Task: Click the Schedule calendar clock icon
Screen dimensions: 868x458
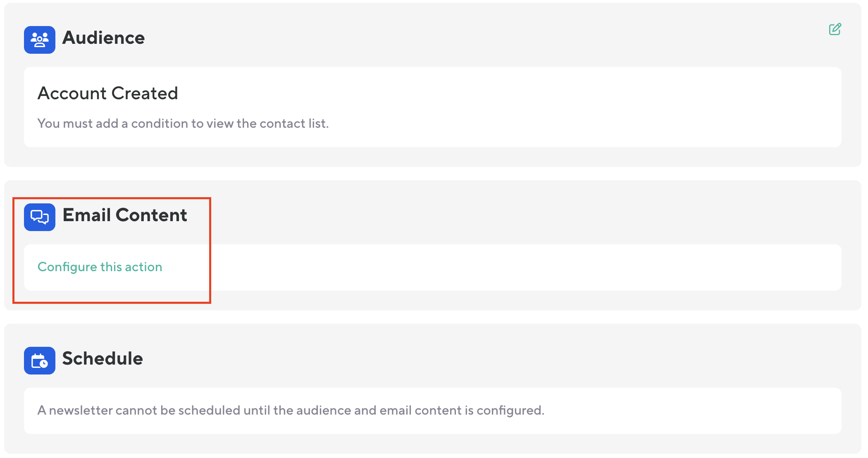Action: coord(40,360)
